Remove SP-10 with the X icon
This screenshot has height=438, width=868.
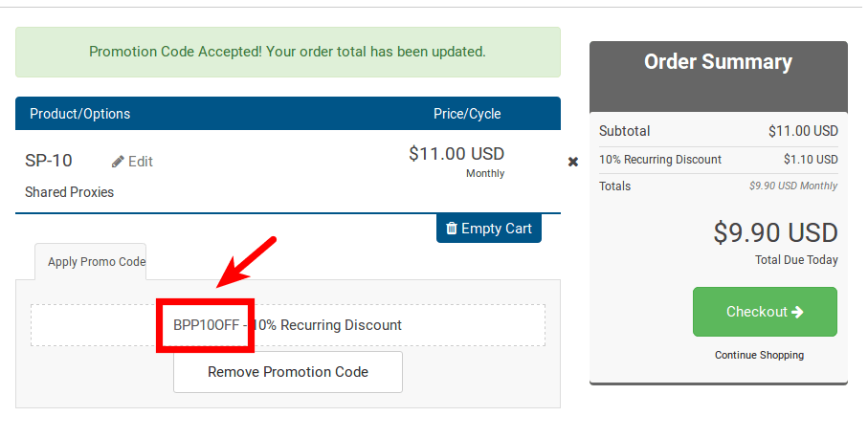tap(573, 162)
